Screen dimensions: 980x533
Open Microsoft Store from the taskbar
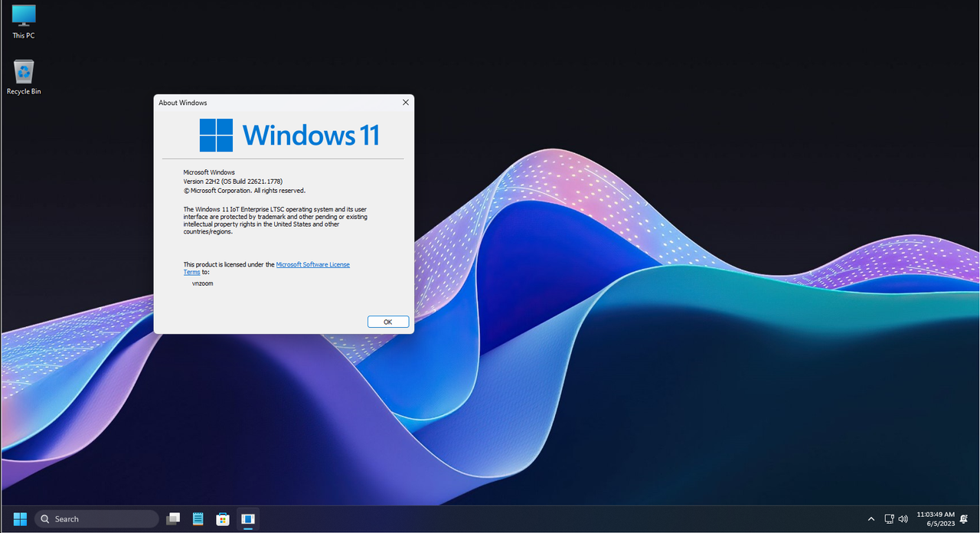tap(223, 518)
